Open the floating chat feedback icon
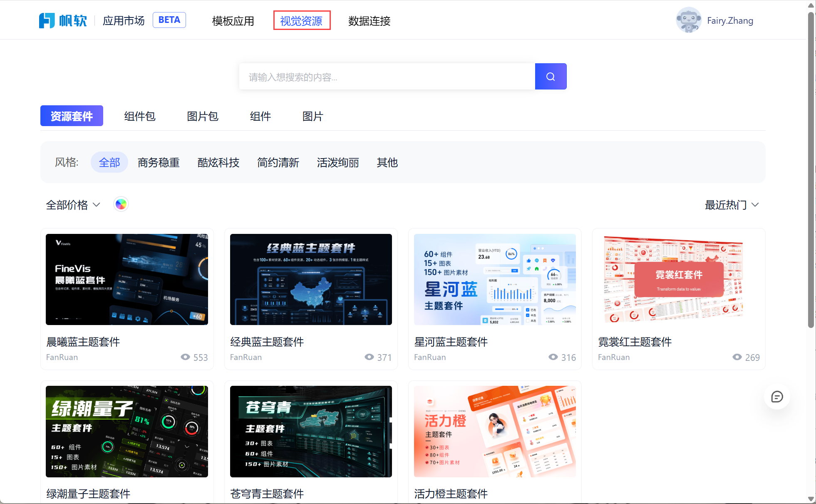The width and height of the screenshot is (816, 504). pos(776,397)
